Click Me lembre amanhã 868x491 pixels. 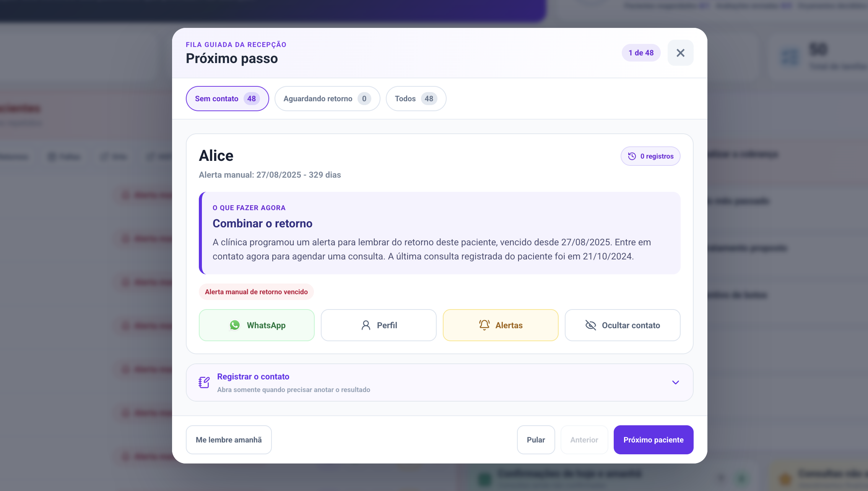[x=229, y=440]
